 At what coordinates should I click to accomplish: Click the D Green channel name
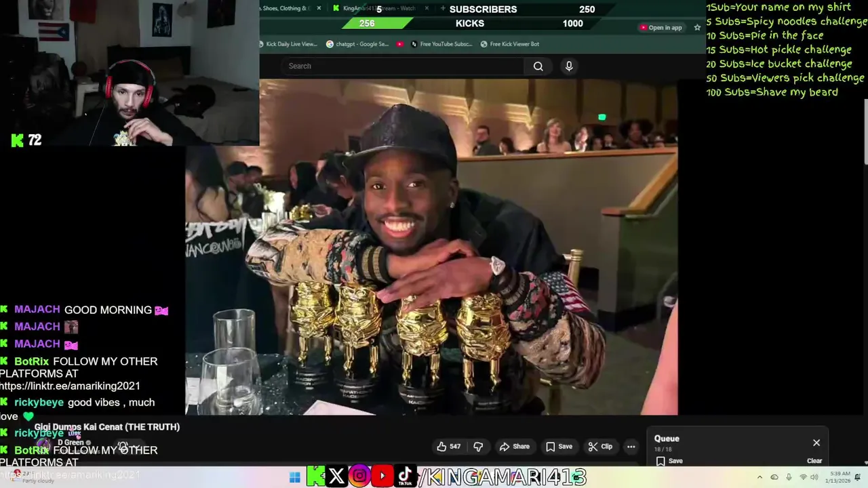(x=71, y=443)
